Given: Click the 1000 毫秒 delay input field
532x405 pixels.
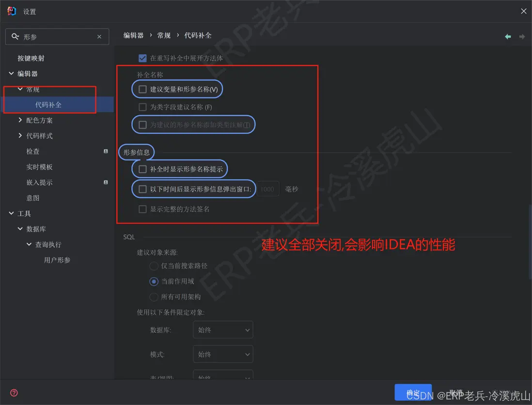Looking at the screenshot, I should point(267,189).
